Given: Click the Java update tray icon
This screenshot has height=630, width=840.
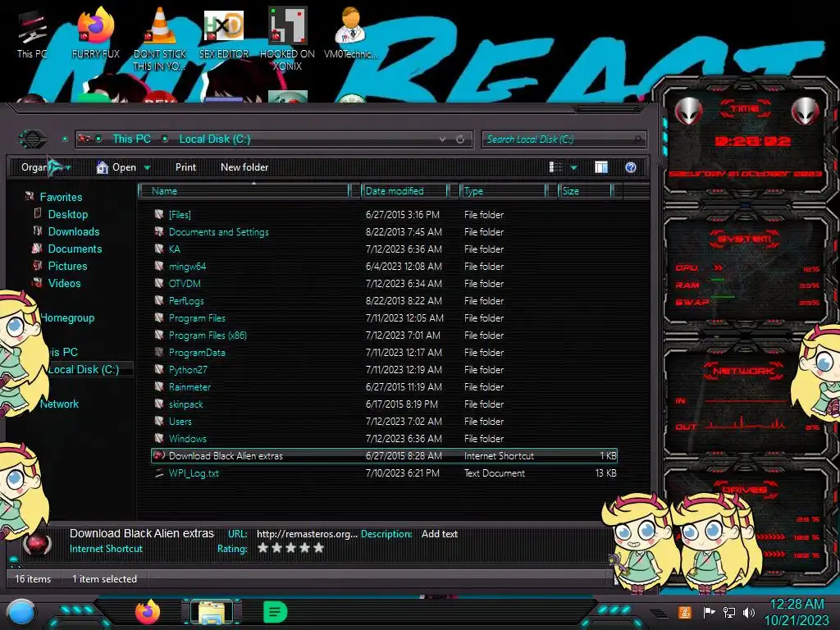Looking at the screenshot, I should (x=684, y=612).
